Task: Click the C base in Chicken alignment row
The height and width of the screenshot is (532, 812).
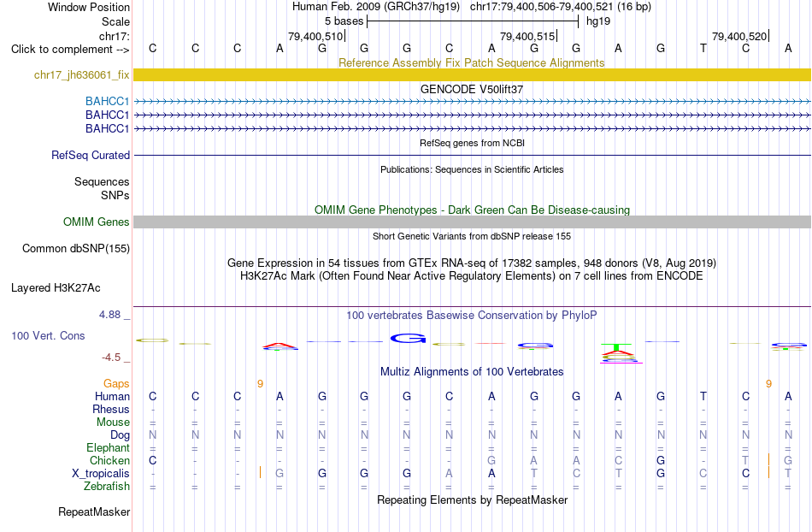Action: pyautogui.click(x=152, y=460)
